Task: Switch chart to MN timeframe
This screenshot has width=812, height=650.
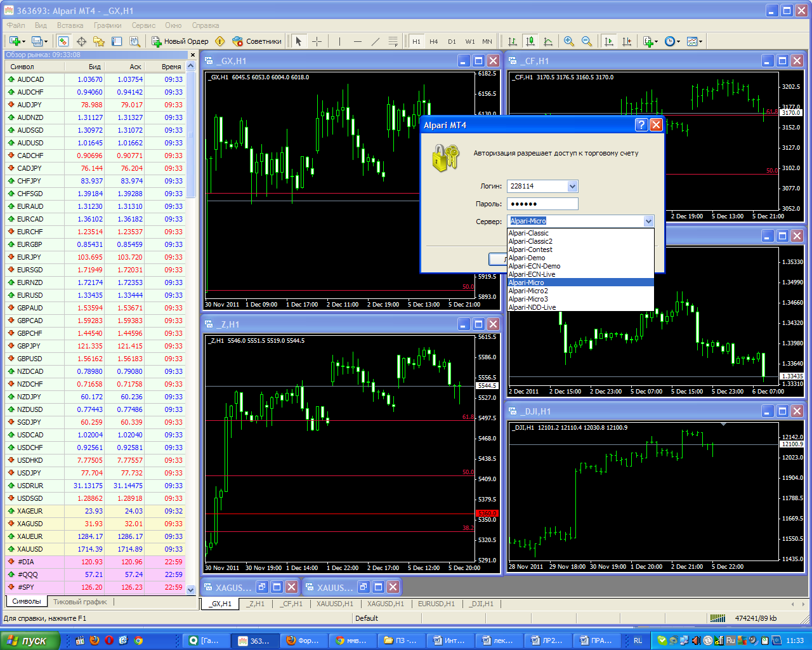Action: (487, 41)
